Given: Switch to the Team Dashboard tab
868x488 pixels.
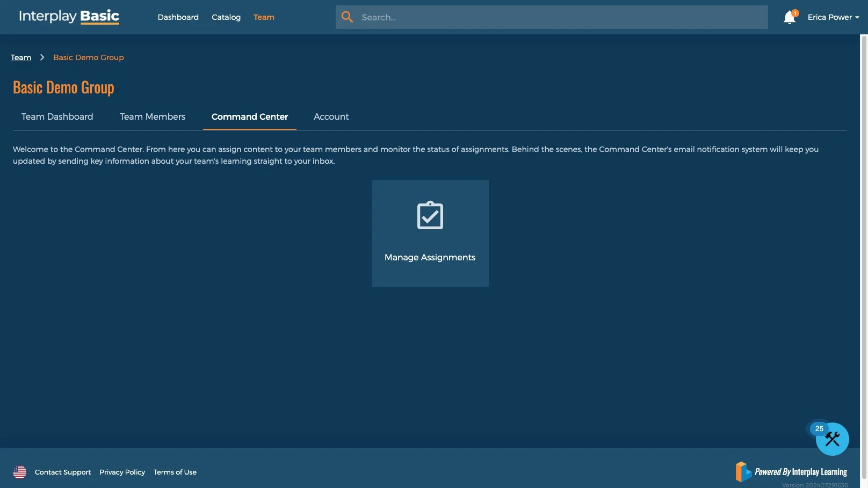Looking at the screenshot, I should click(57, 116).
